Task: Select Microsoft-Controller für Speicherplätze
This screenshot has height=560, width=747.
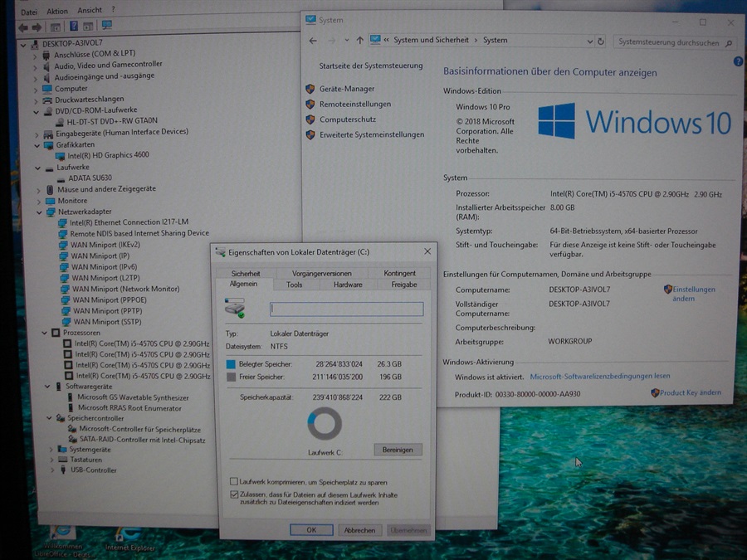Action: point(139,429)
